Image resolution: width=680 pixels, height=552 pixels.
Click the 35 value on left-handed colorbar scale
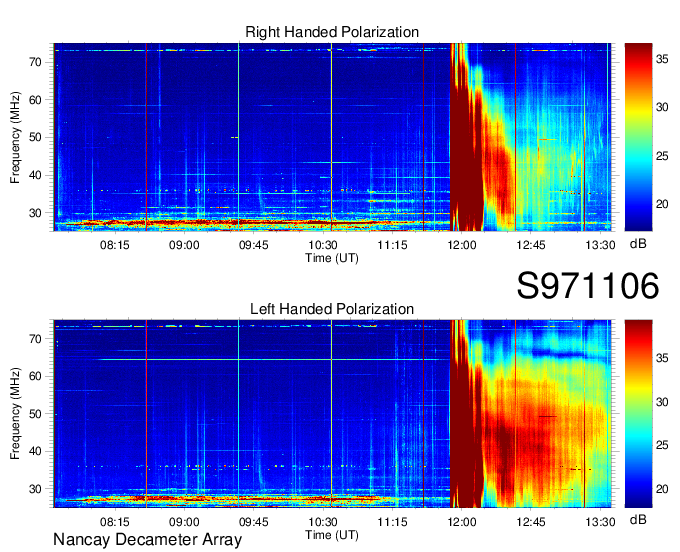pyautogui.click(x=662, y=358)
